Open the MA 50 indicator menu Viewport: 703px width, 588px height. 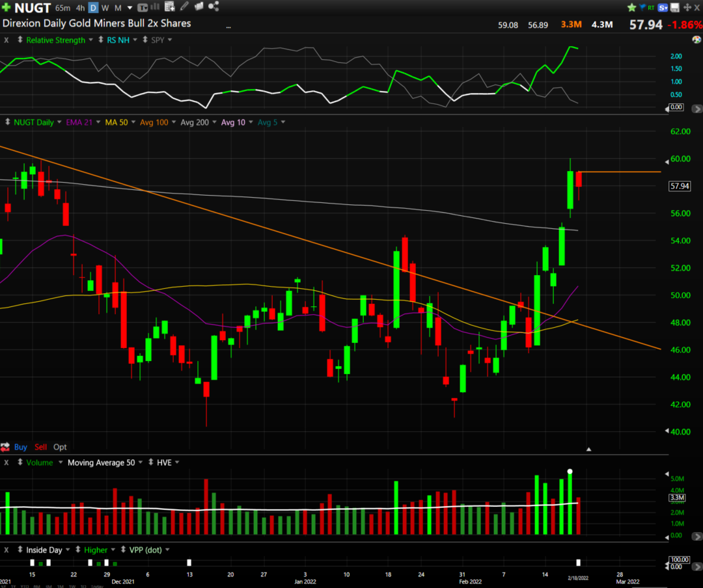pyautogui.click(x=120, y=122)
